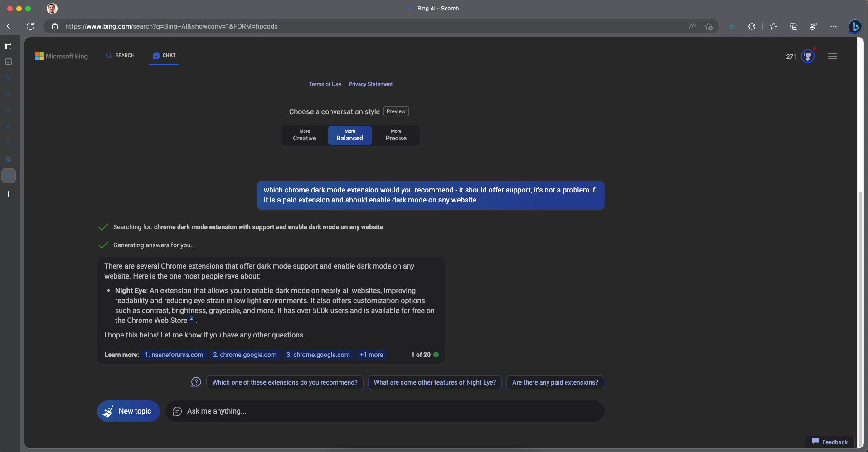The height and width of the screenshot is (452, 868).
Task: Open the Privacy Statement link
Action: 370,84
